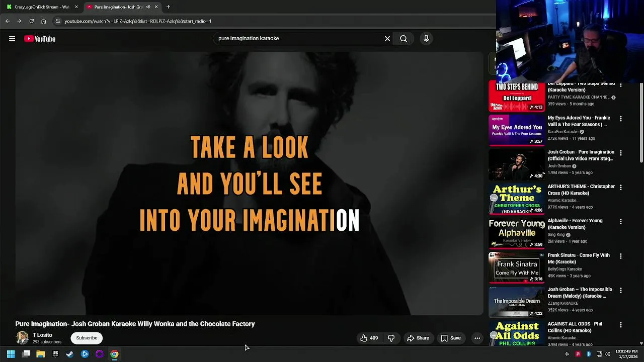Open T Losito channel name link
644x362 pixels.
(x=42, y=335)
